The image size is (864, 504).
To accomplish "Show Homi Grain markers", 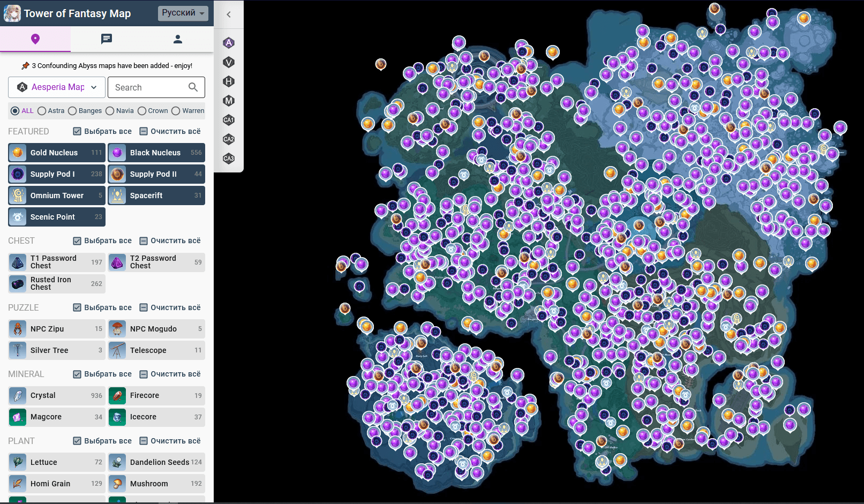I will pyautogui.click(x=57, y=484).
